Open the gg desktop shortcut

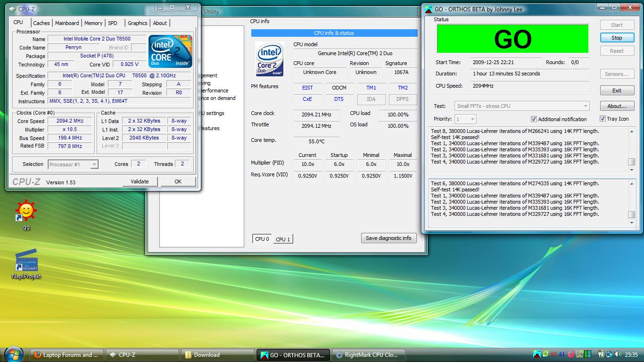[26, 212]
